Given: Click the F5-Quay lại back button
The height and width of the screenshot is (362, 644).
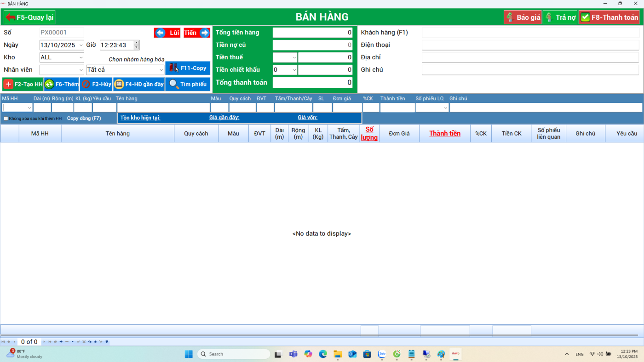Looking at the screenshot, I should 30,17.
